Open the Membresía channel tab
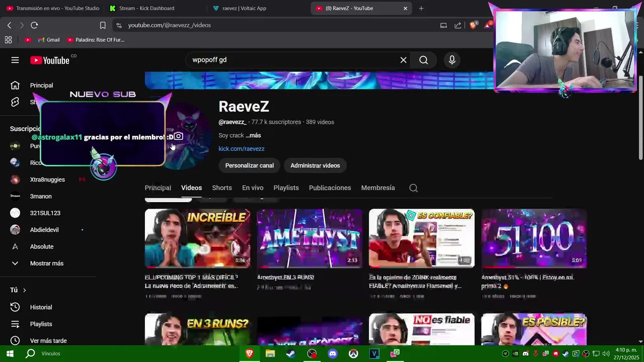The height and width of the screenshot is (362, 644). [378, 188]
